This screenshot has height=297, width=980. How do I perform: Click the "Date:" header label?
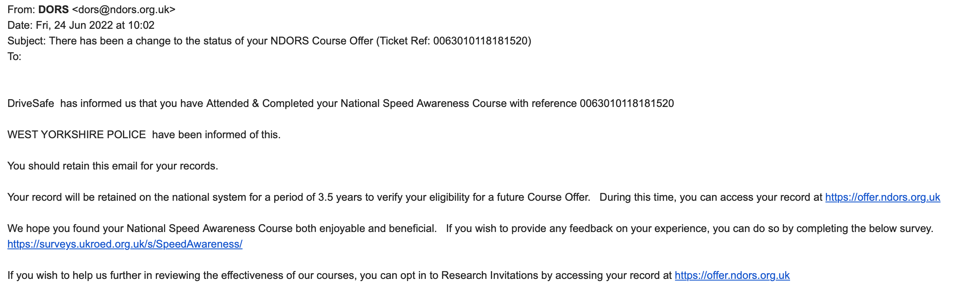(20, 26)
